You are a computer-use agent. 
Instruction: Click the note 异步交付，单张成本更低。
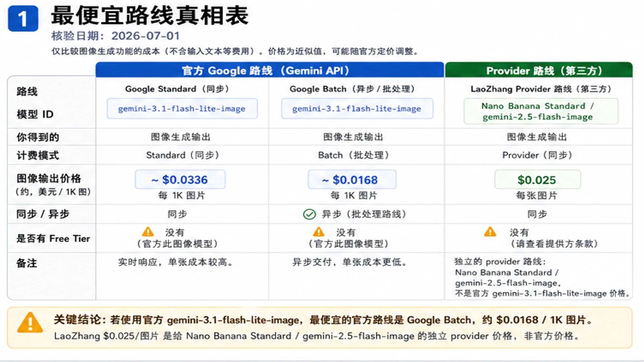pos(350,262)
